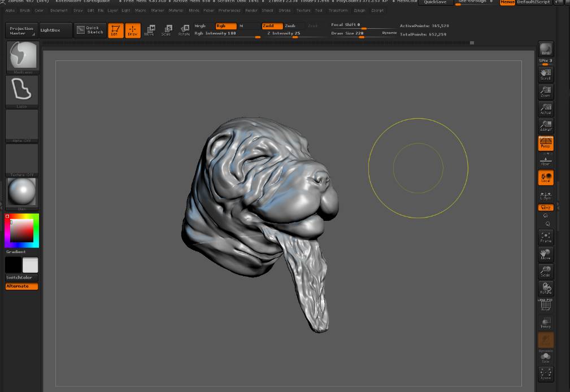Pick a color in the color picker square
Viewport: 570px width, 392px height.
[22, 230]
